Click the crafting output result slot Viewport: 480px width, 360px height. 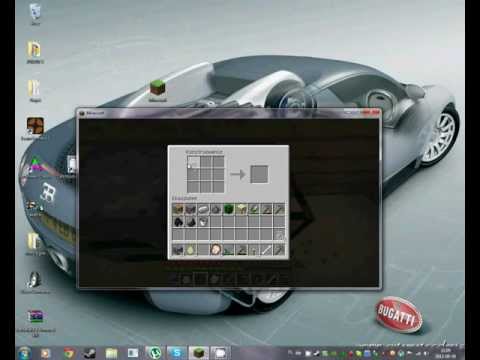point(259,174)
